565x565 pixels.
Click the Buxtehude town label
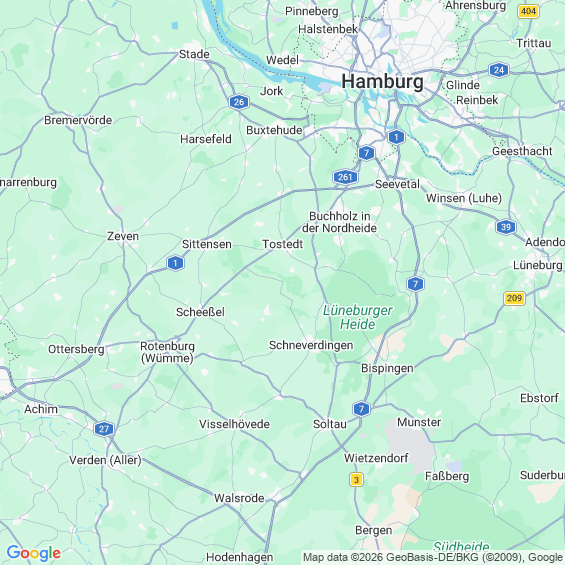(x=274, y=130)
